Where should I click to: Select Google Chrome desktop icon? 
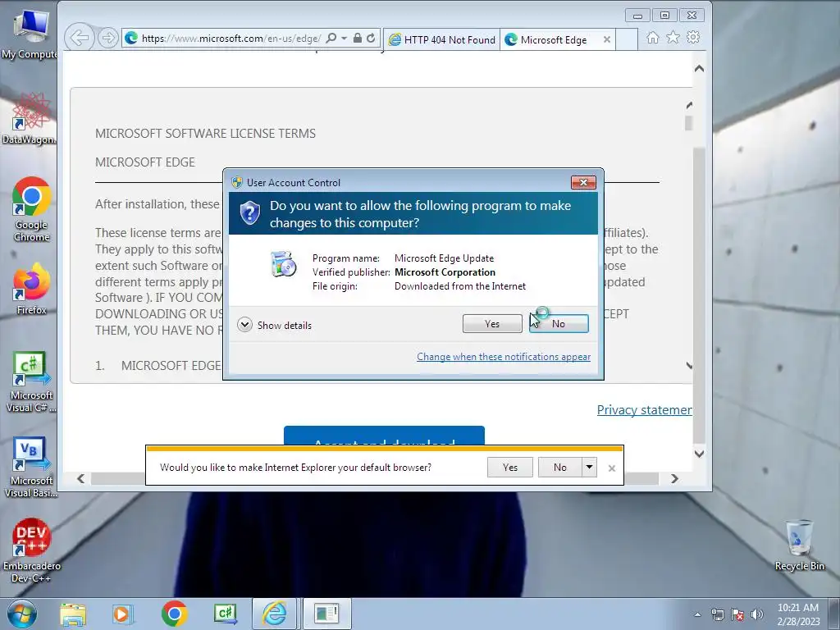pos(32,209)
